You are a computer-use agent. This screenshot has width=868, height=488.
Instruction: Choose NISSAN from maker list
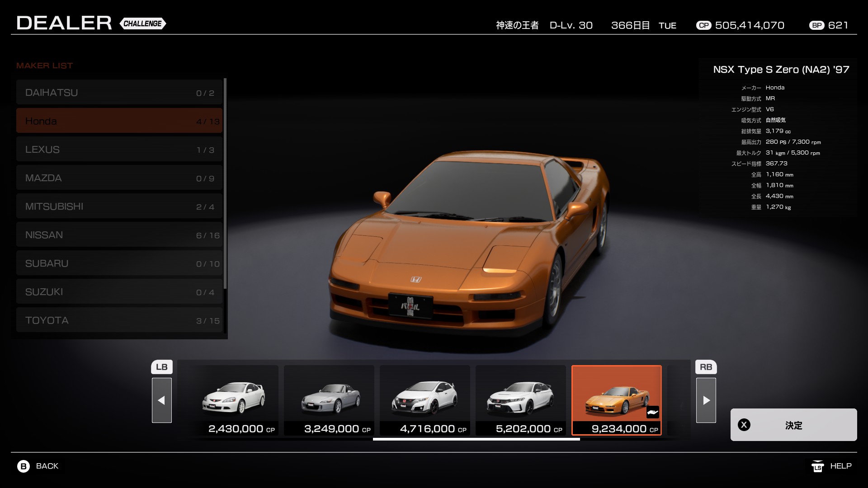click(x=119, y=235)
